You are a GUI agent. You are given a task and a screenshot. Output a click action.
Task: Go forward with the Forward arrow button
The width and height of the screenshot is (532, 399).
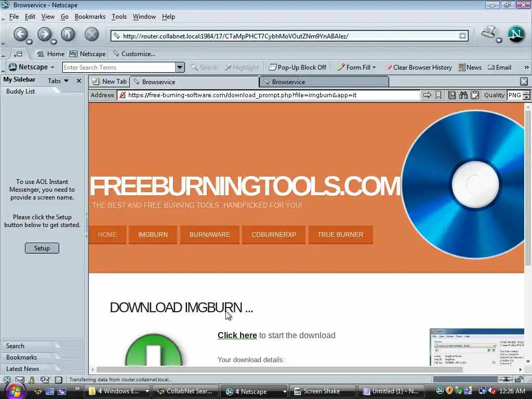pyautogui.click(x=45, y=34)
